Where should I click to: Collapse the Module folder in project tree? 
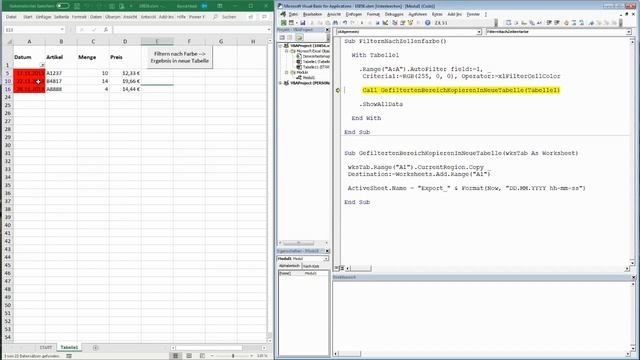[x=287, y=72]
